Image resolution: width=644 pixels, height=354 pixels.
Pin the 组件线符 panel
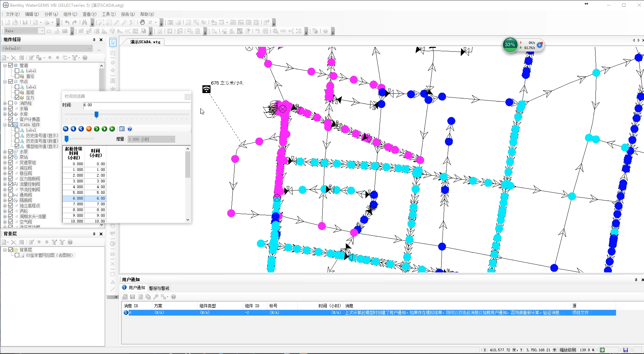tap(94, 40)
